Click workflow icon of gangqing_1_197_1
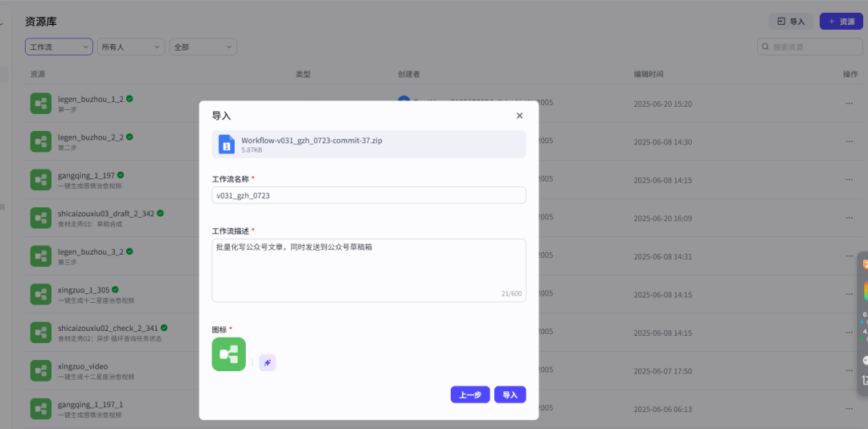868x429 pixels. pos(41,409)
